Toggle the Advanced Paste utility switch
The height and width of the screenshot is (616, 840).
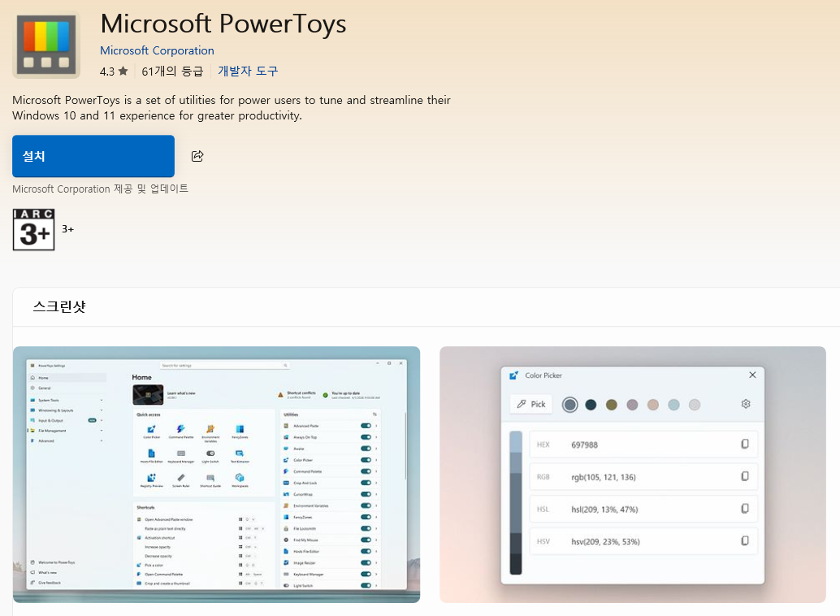[366, 426]
